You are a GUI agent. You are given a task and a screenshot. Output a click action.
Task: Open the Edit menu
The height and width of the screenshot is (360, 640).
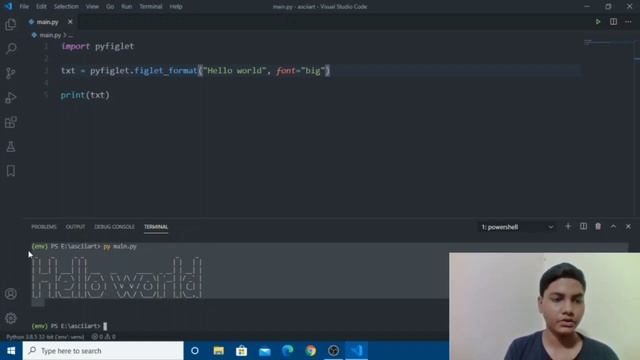tap(41, 7)
